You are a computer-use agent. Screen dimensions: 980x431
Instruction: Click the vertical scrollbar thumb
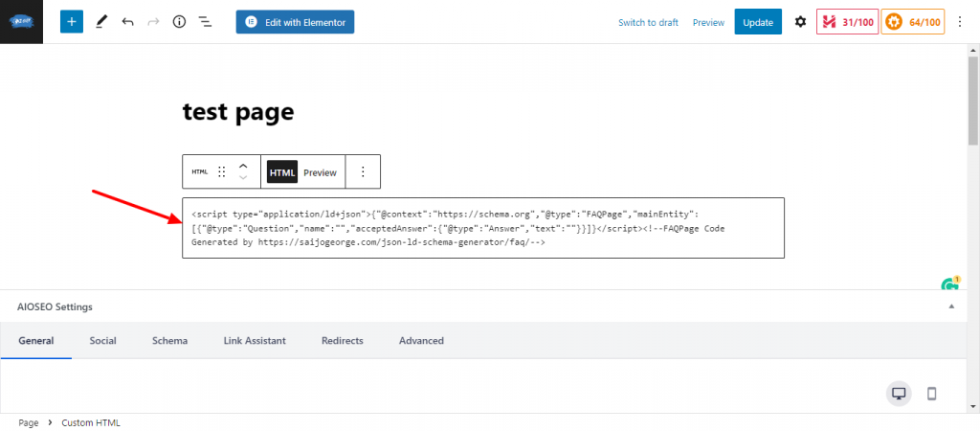(x=973, y=100)
